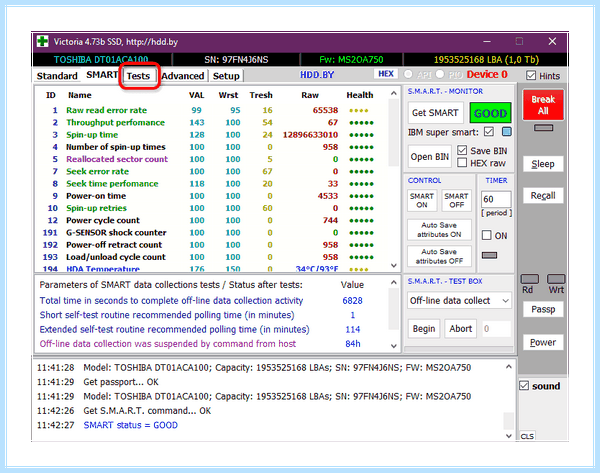The height and width of the screenshot is (473, 600).
Task: Click the up arrow of the log scrollbar
Action: click(x=509, y=367)
